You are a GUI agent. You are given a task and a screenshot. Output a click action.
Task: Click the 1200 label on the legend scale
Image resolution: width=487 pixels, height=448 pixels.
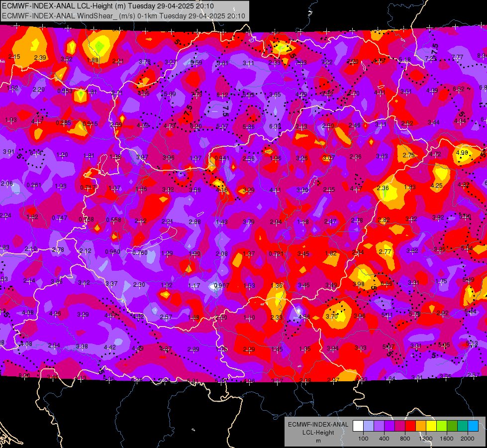[426, 439]
